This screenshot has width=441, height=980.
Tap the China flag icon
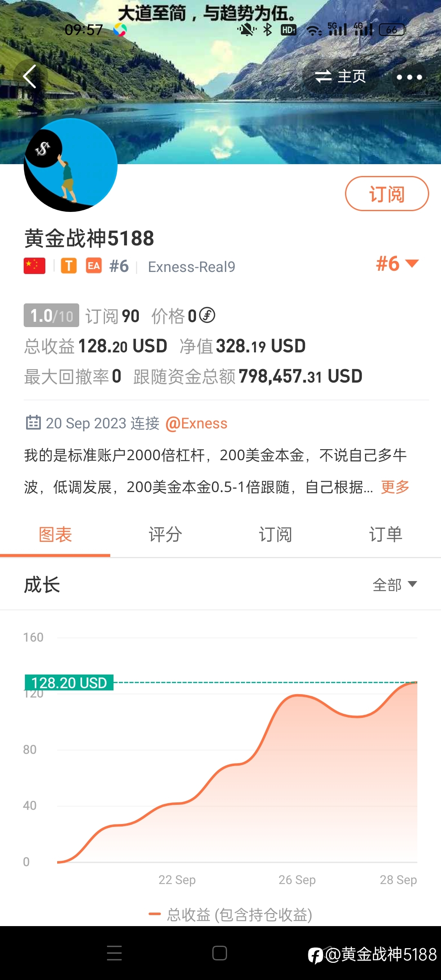coord(34,266)
